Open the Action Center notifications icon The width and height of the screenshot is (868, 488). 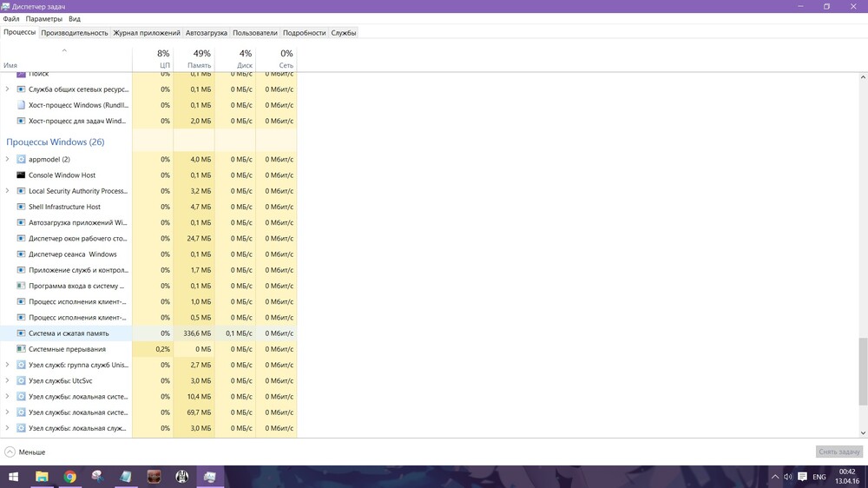point(802,477)
